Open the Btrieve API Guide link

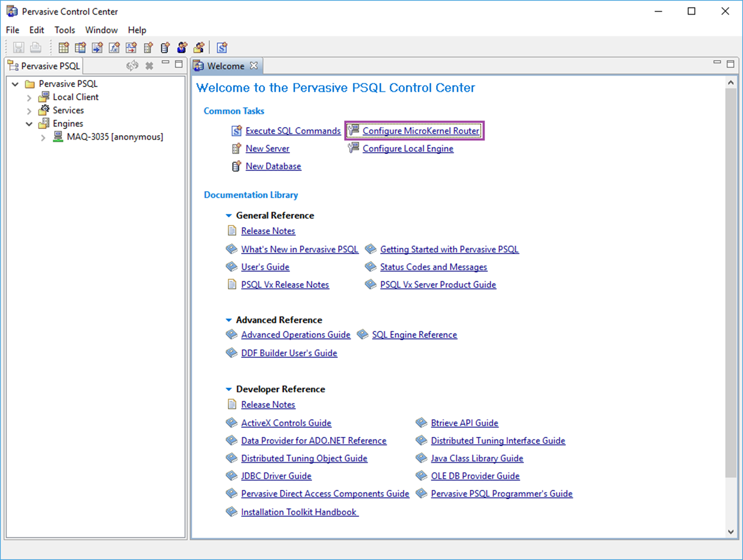[x=464, y=423]
